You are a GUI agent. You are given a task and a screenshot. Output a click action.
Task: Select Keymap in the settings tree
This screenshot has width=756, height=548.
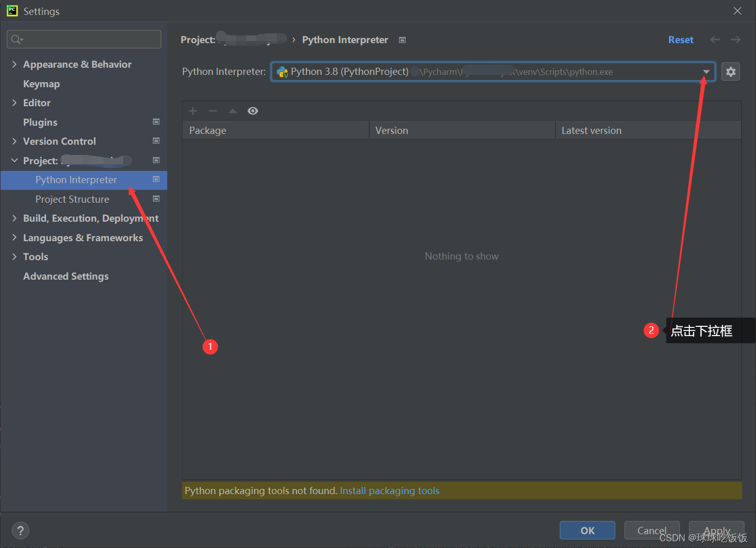pyautogui.click(x=42, y=84)
